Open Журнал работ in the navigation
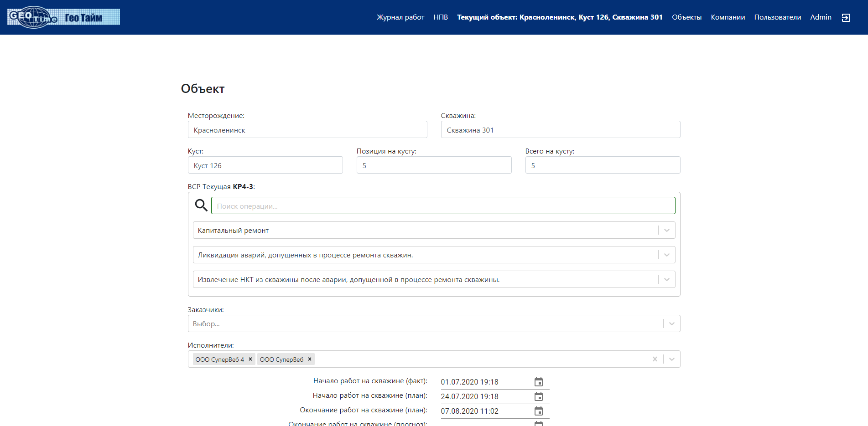 click(x=400, y=17)
